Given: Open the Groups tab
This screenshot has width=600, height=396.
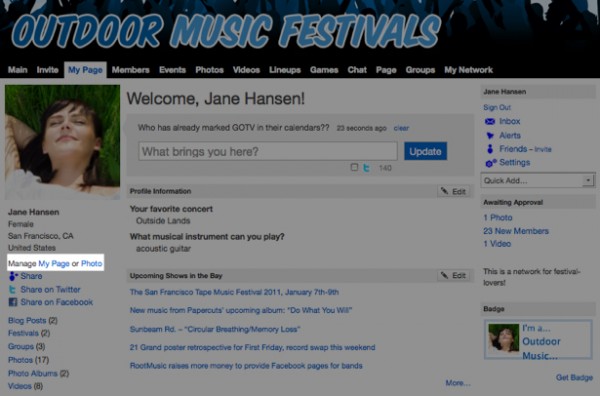Looking at the screenshot, I should coord(420,70).
